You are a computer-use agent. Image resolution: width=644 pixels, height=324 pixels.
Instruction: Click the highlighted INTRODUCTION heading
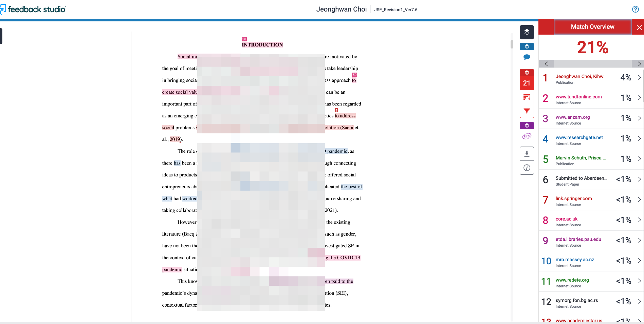262,45
